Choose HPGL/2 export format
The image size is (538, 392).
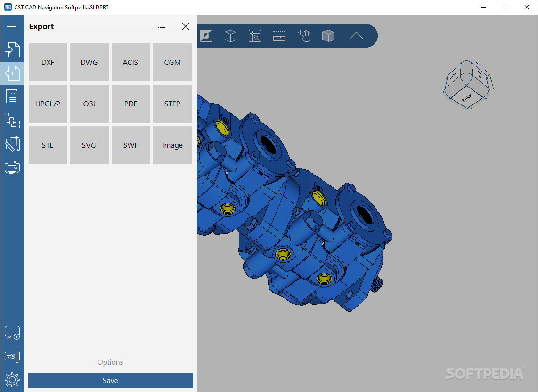48,104
